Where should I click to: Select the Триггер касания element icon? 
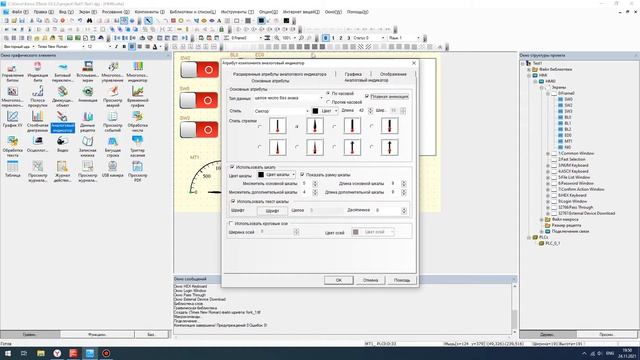[137, 146]
